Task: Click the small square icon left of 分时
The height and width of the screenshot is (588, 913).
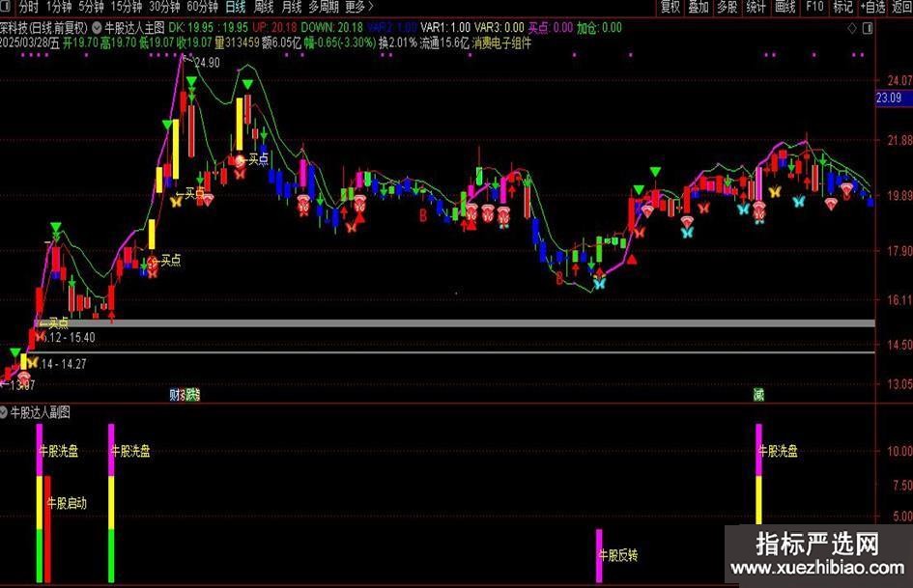Action: point(7,7)
